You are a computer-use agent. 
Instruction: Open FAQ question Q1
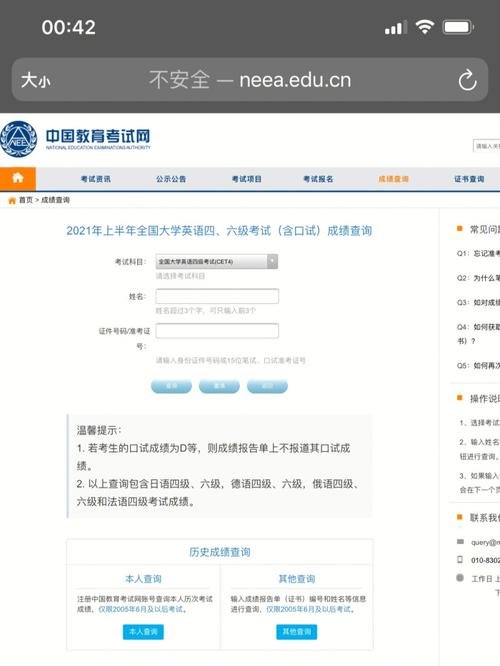[x=478, y=253]
